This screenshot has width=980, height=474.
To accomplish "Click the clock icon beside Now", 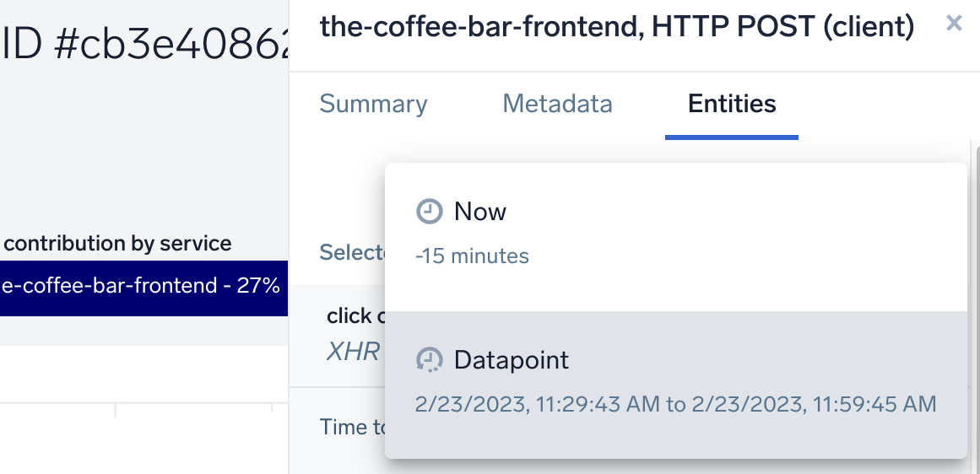I will [x=430, y=212].
